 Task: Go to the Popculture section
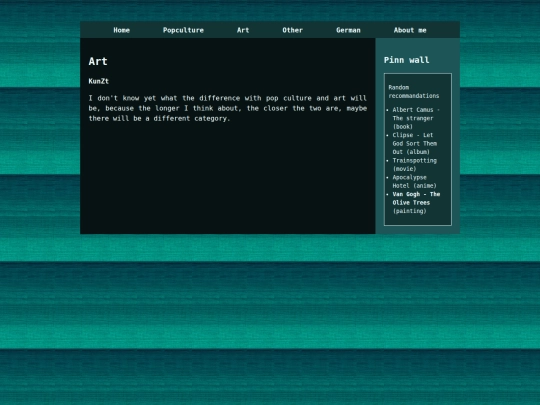pos(183,30)
